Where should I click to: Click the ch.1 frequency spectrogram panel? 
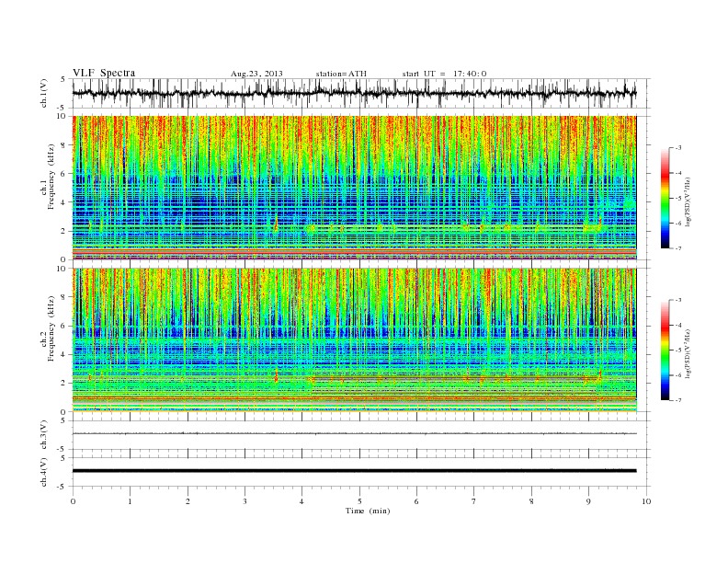coord(354,188)
